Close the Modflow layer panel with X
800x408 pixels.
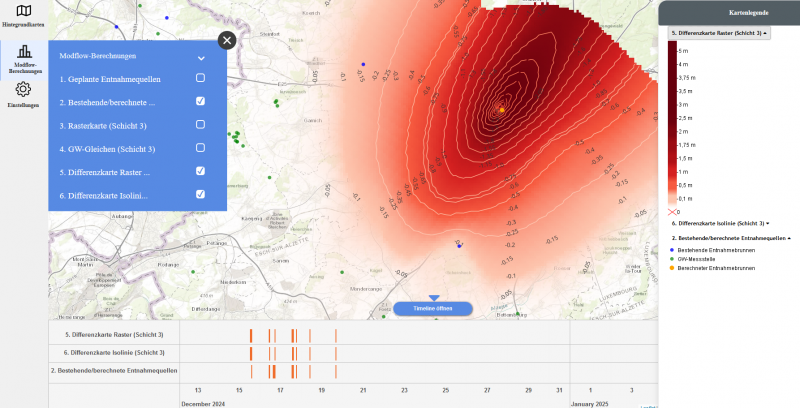tap(227, 40)
